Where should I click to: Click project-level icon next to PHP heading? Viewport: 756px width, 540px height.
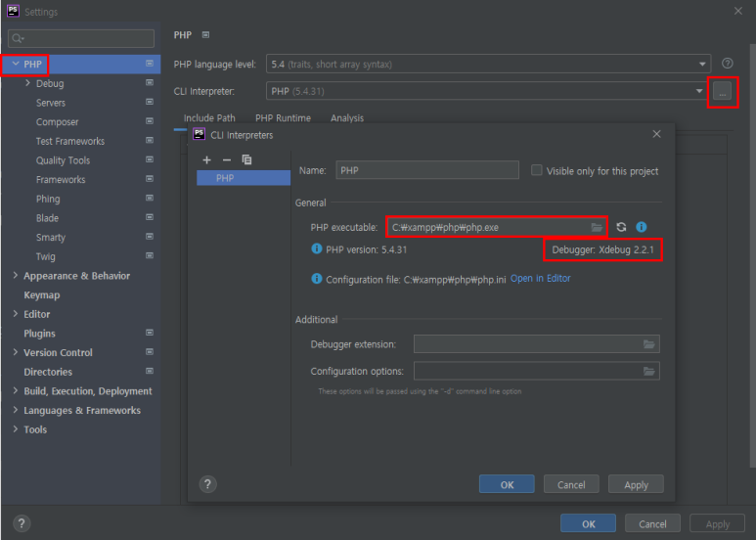pyautogui.click(x=206, y=34)
